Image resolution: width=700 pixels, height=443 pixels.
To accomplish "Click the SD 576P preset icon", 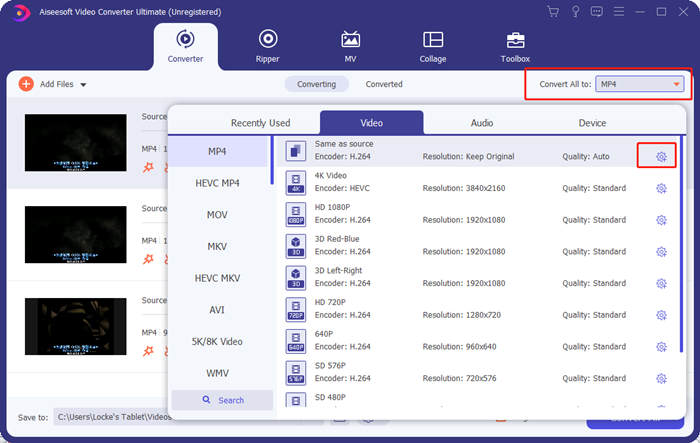I will pos(296,373).
